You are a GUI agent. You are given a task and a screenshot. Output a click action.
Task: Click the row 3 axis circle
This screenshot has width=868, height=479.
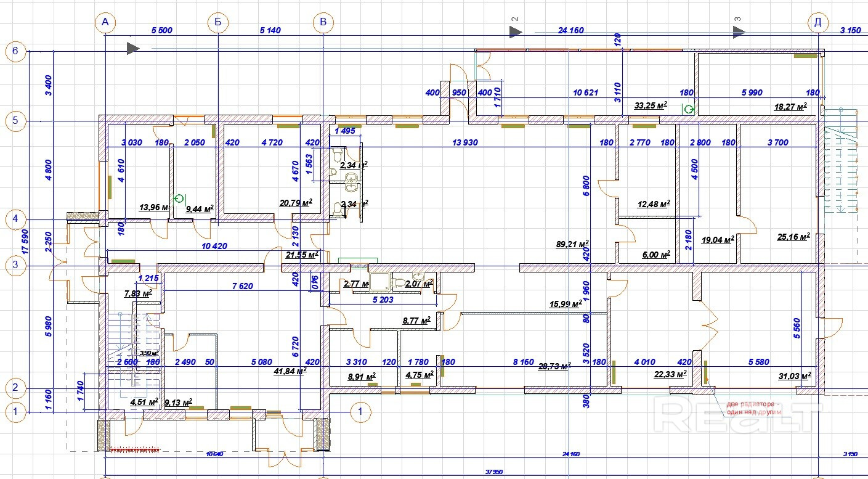pos(15,266)
